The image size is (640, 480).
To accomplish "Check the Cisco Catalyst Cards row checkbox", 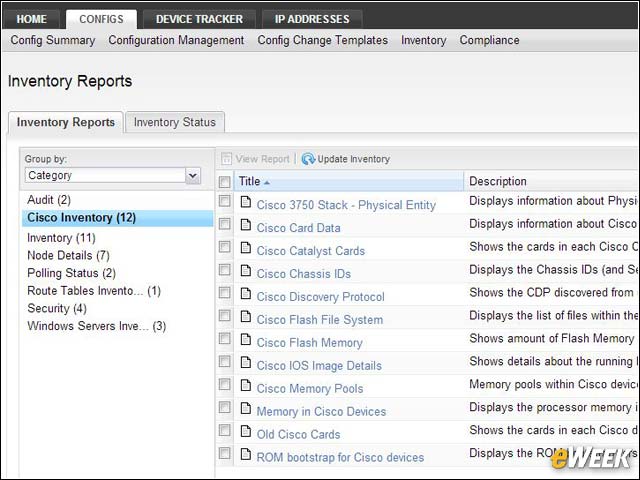I will pos(224,247).
